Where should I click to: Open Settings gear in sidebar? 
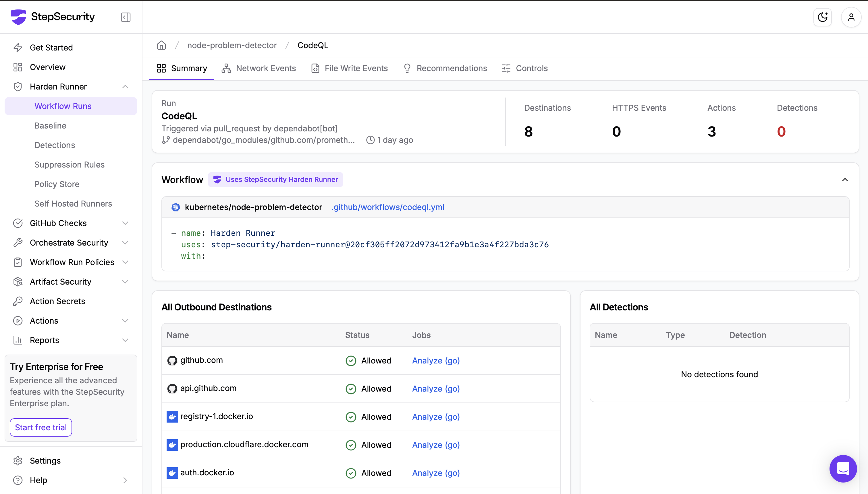pos(18,460)
